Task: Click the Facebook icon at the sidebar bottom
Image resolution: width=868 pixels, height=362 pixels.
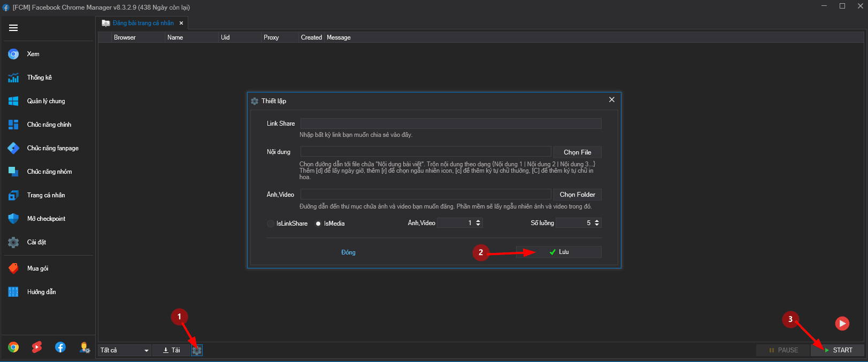Action: coord(60,348)
